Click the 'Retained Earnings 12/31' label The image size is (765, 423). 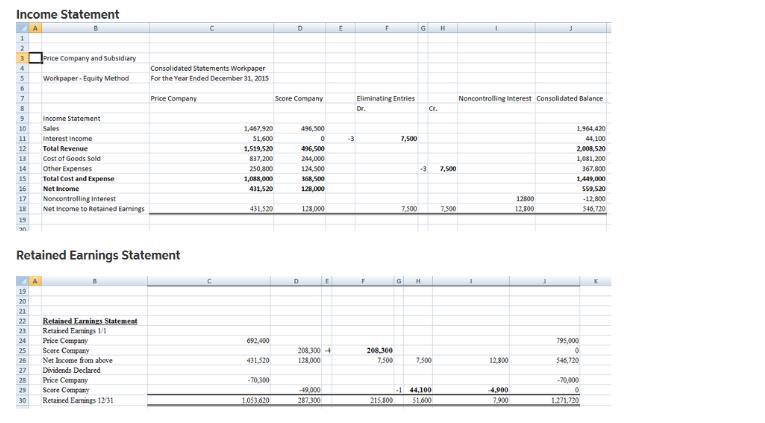click(x=78, y=400)
